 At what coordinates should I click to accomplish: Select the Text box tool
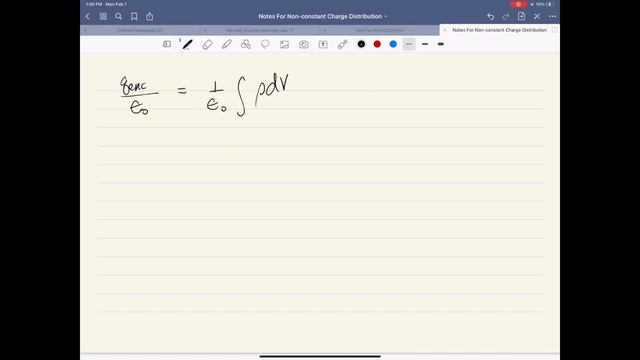point(323,44)
